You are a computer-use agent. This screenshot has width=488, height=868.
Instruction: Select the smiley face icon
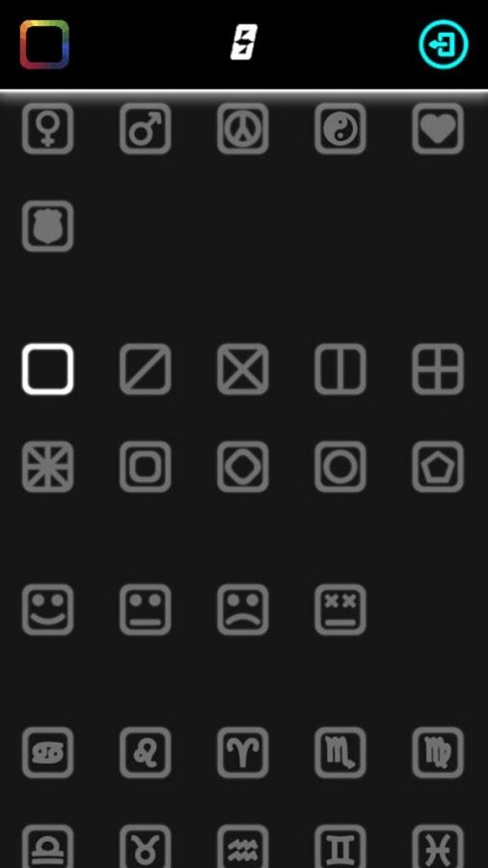pos(47,610)
